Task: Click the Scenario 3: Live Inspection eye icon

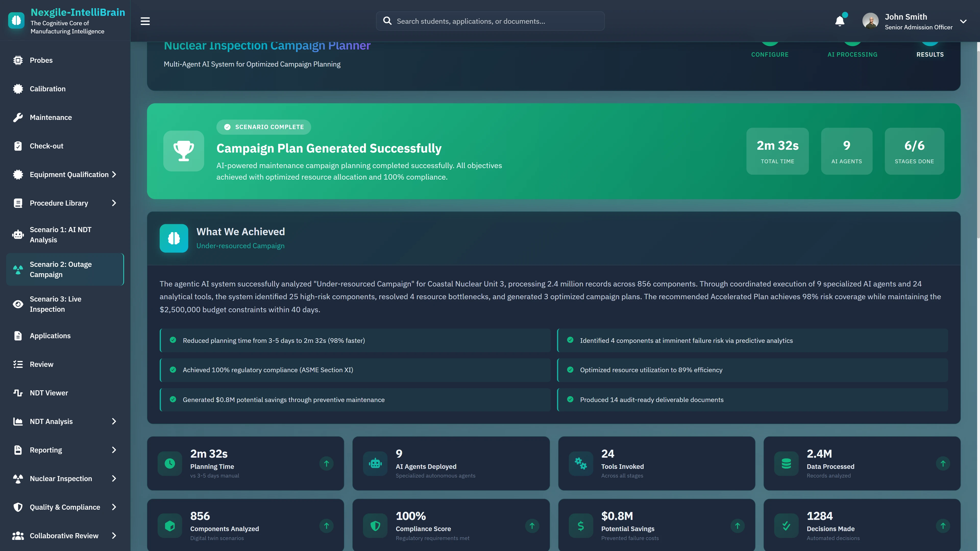Action: tap(18, 304)
